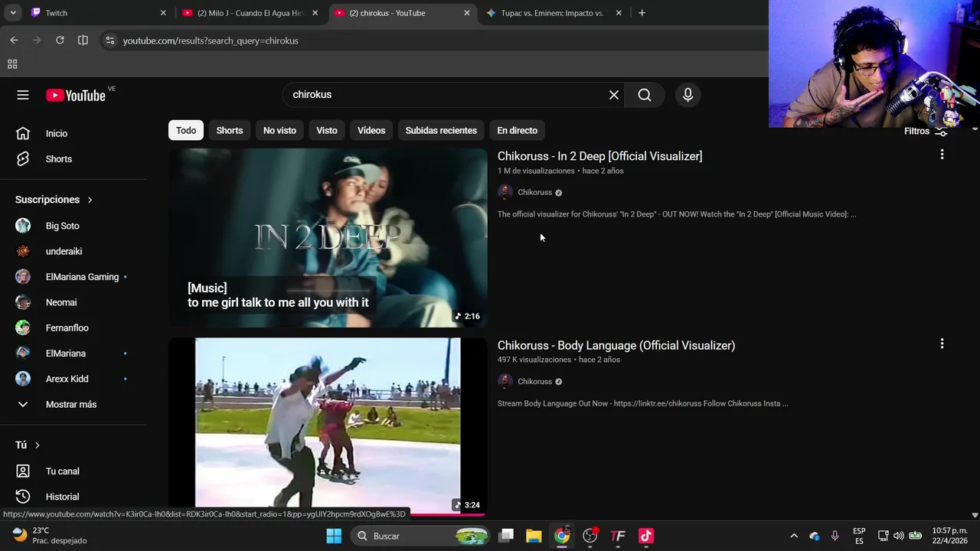Select the Todo filter chip
The height and width of the screenshot is (551, 980).
pyautogui.click(x=186, y=130)
